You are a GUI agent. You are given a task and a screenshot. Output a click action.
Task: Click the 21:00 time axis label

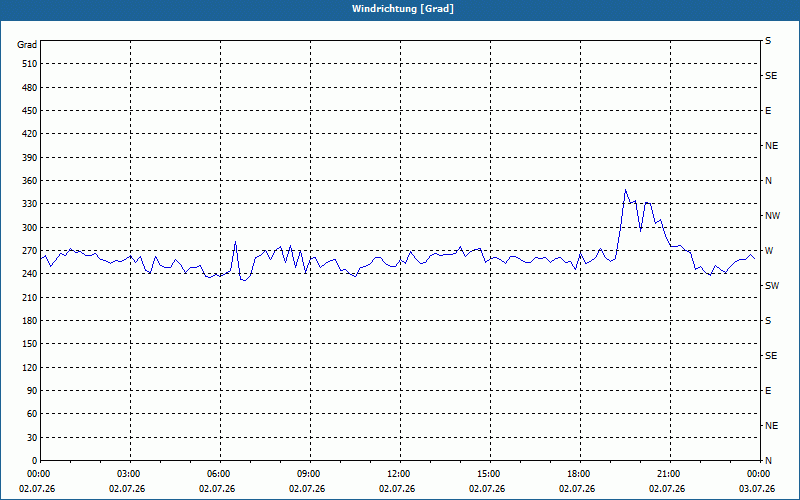pyautogui.click(x=668, y=474)
